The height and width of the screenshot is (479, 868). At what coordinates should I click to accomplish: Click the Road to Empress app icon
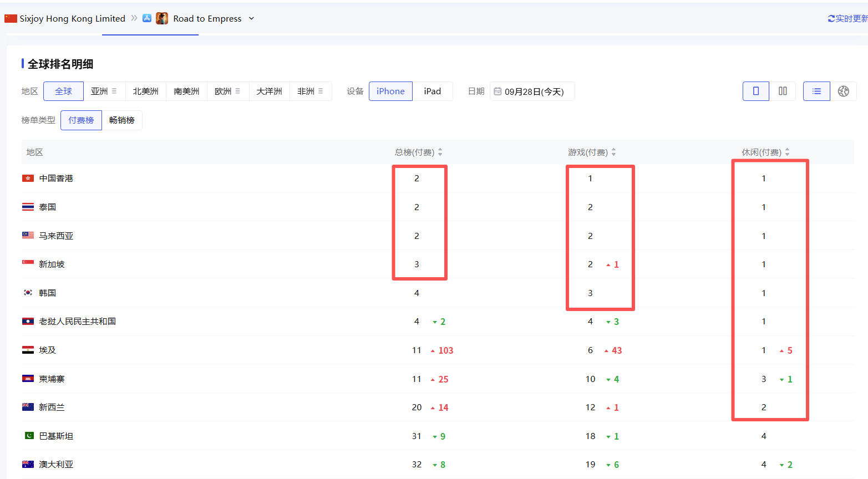pos(162,18)
